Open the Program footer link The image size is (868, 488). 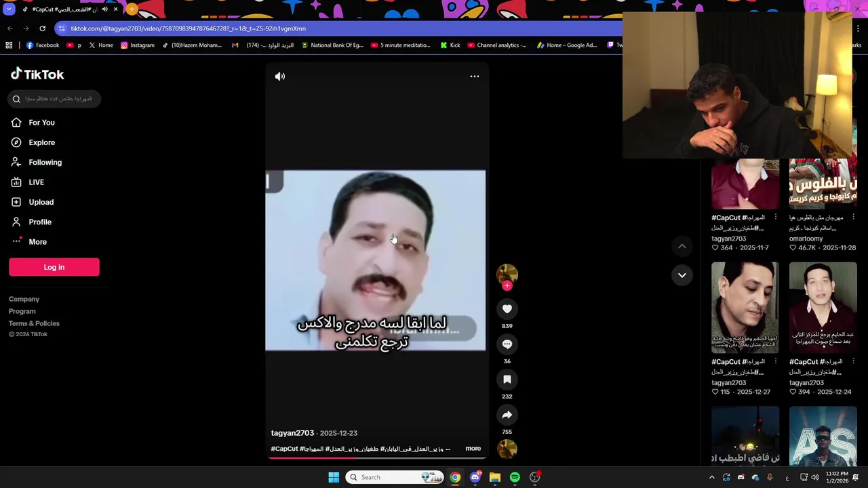click(x=22, y=311)
